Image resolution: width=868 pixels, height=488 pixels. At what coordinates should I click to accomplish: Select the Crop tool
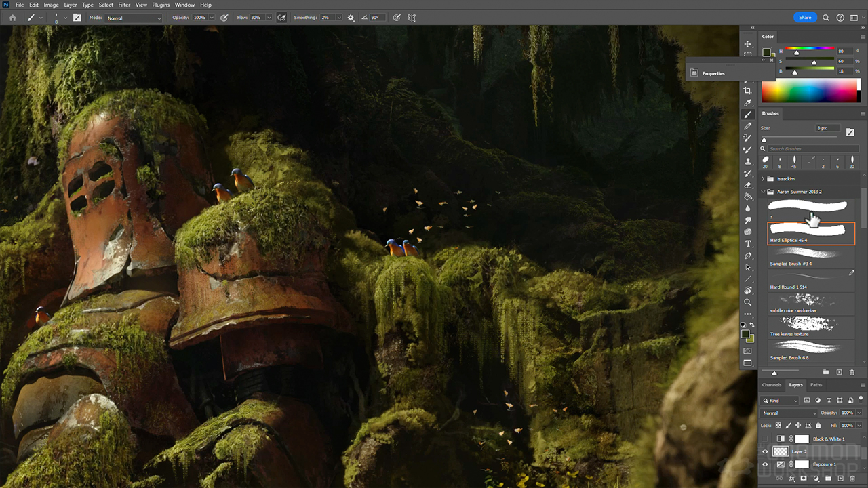pyautogui.click(x=748, y=91)
